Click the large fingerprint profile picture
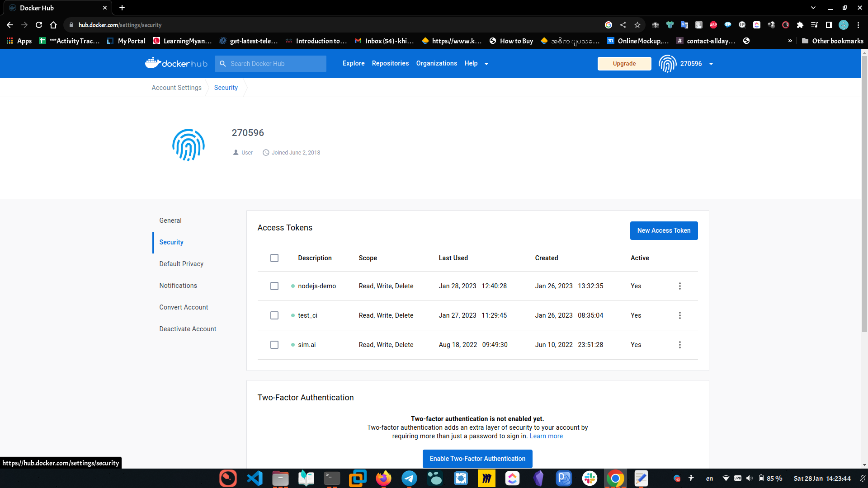868x488 pixels. (189, 145)
